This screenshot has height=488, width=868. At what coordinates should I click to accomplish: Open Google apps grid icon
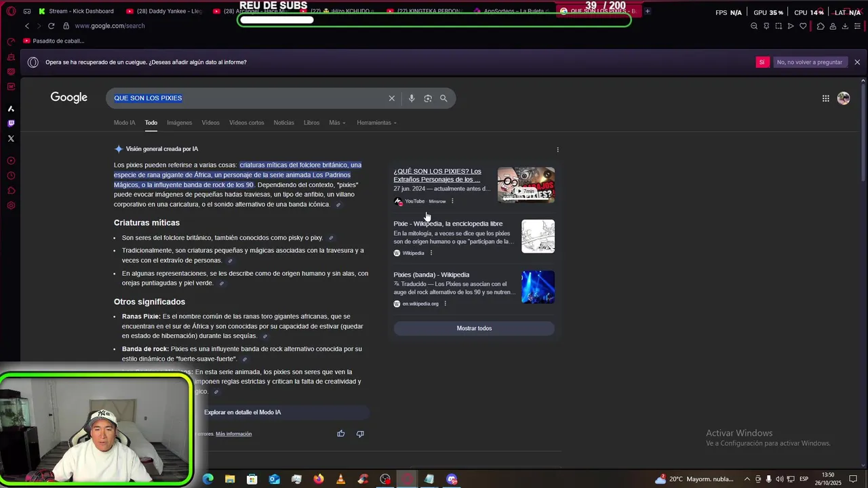(825, 98)
